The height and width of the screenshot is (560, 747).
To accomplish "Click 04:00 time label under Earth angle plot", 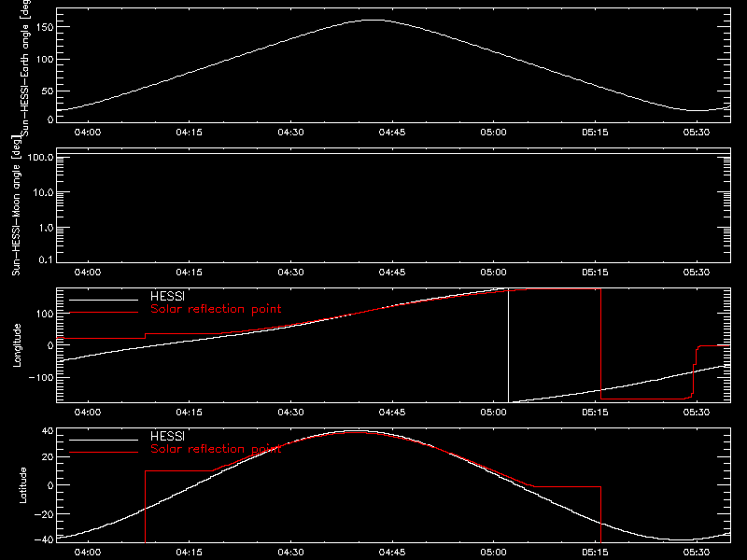I will coord(88,133).
